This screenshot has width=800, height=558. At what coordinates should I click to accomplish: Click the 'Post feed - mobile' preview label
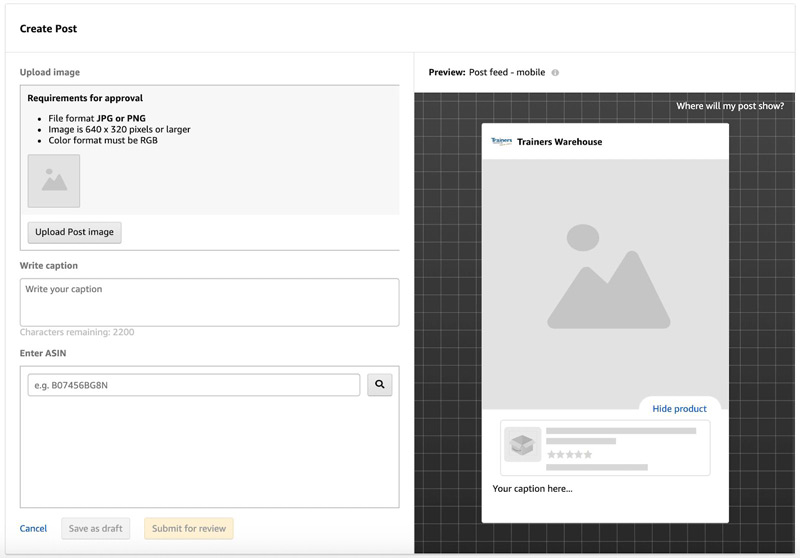(x=507, y=72)
